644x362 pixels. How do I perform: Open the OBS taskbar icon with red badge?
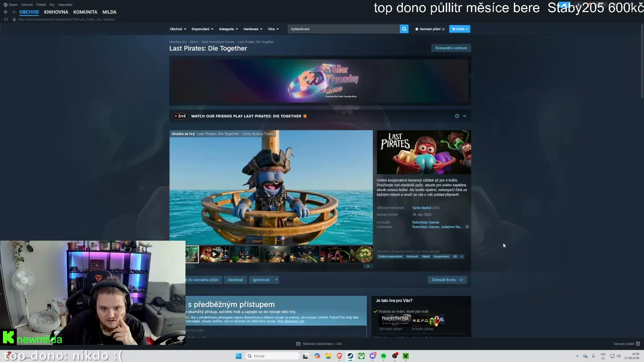point(394,356)
